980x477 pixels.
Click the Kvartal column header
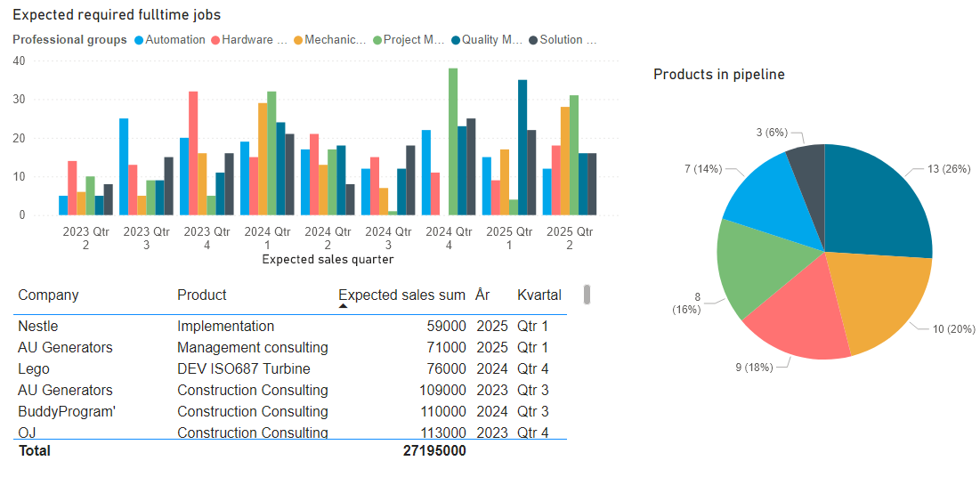tap(539, 295)
